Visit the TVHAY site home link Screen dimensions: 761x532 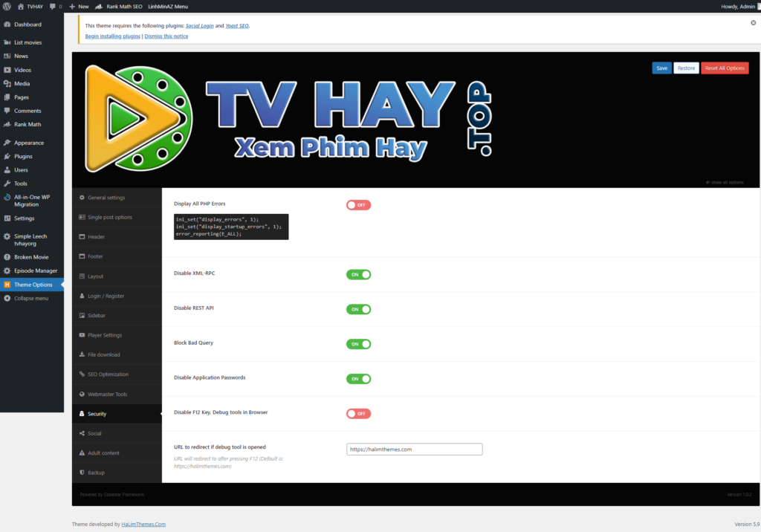tap(30, 6)
